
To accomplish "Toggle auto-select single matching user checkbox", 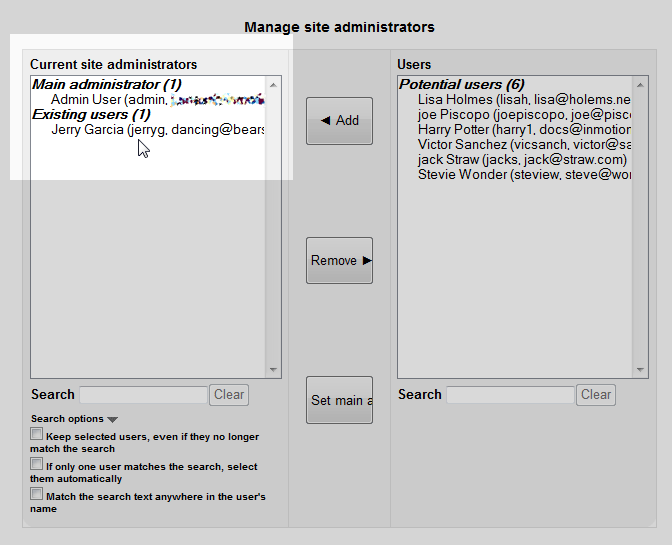I will pos(37,465).
